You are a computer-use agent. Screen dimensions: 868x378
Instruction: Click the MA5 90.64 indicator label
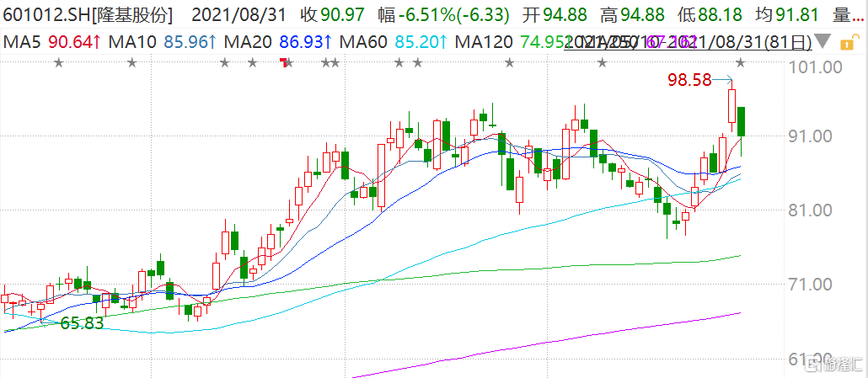52,41
